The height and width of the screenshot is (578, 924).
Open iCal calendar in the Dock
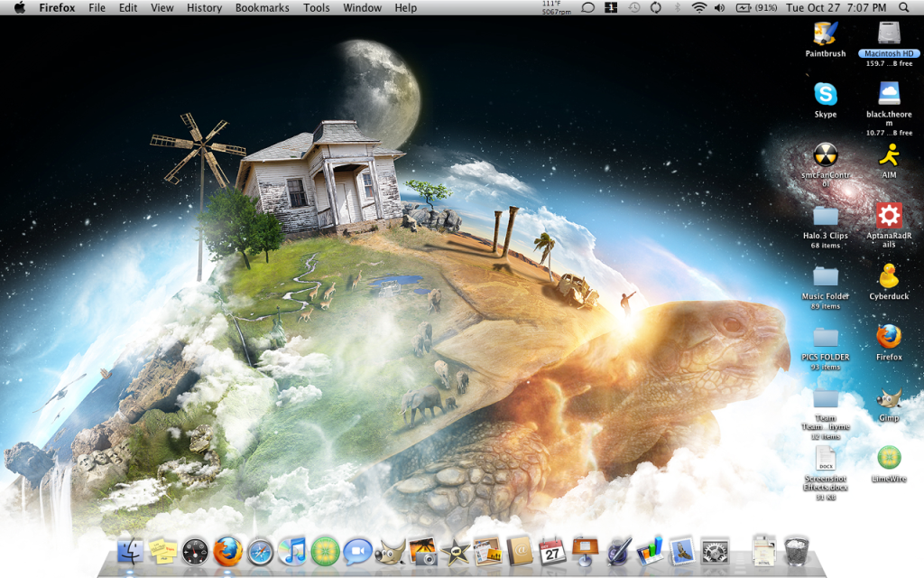552,552
